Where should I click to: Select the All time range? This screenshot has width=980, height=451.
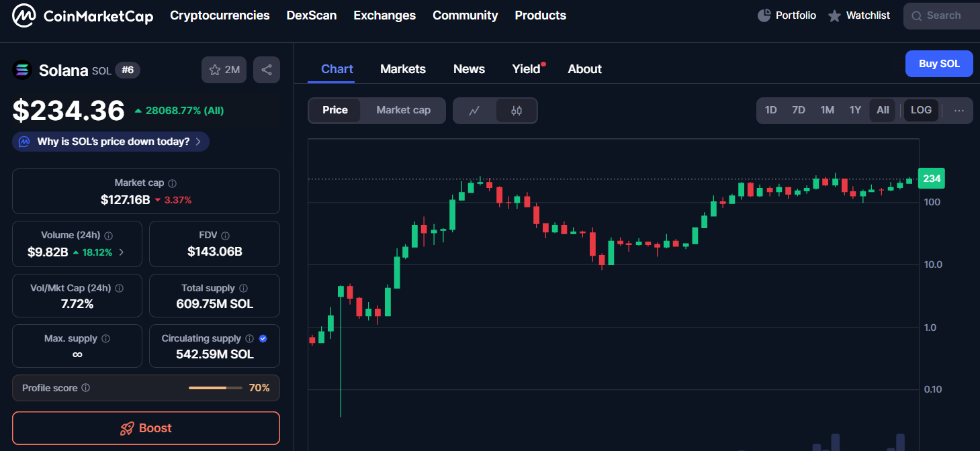[883, 111]
